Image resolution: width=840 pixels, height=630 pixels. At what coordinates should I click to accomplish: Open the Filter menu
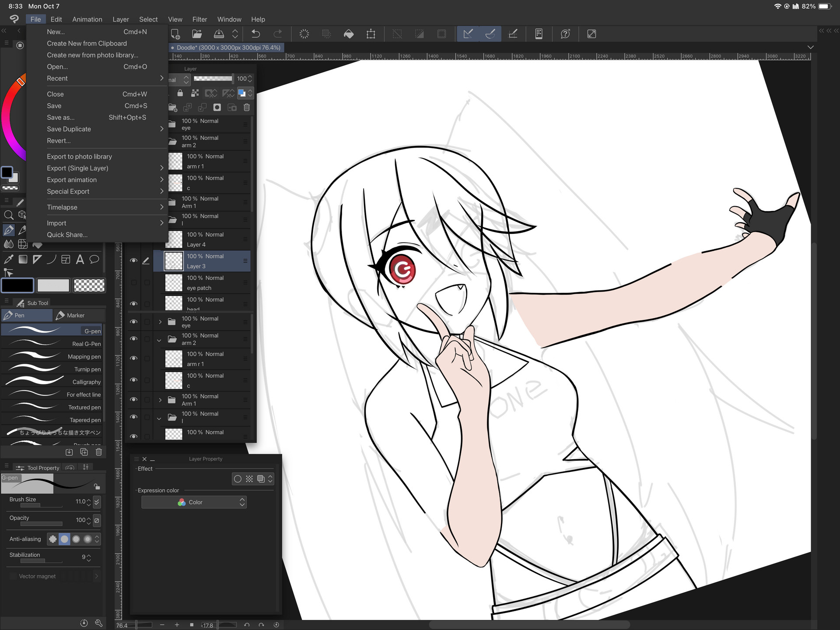pos(199,19)
